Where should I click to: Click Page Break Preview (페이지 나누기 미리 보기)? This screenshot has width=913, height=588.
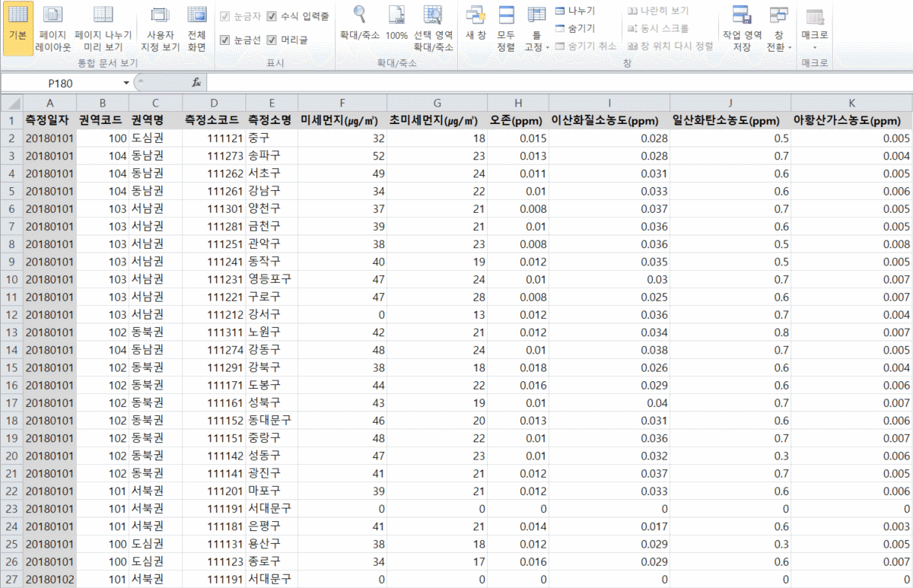pyautogui.click(x=103, y=28)
